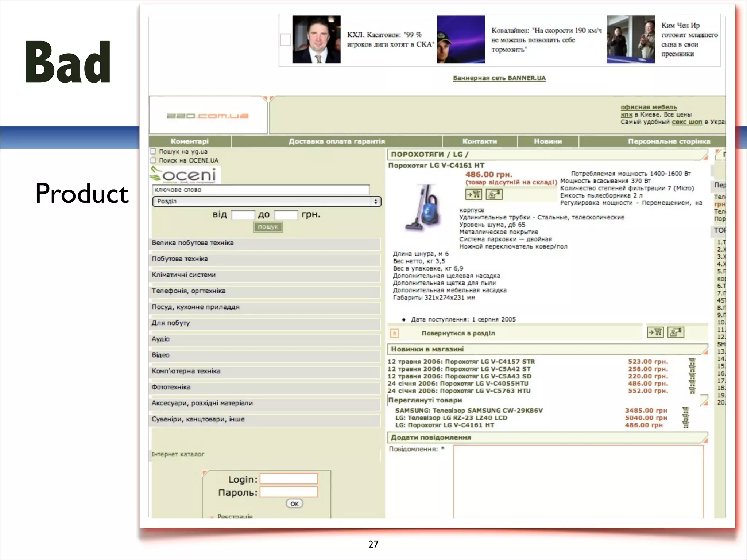The width and height of the screenshot is (747, 560).
Task: Click the oceni logo image
Action: click(x=185, y=175)
